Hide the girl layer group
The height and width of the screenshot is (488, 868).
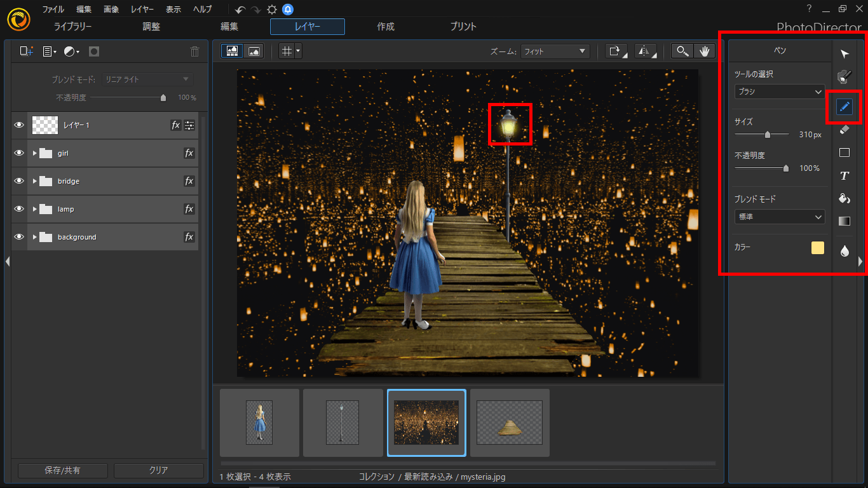[19, 153]
